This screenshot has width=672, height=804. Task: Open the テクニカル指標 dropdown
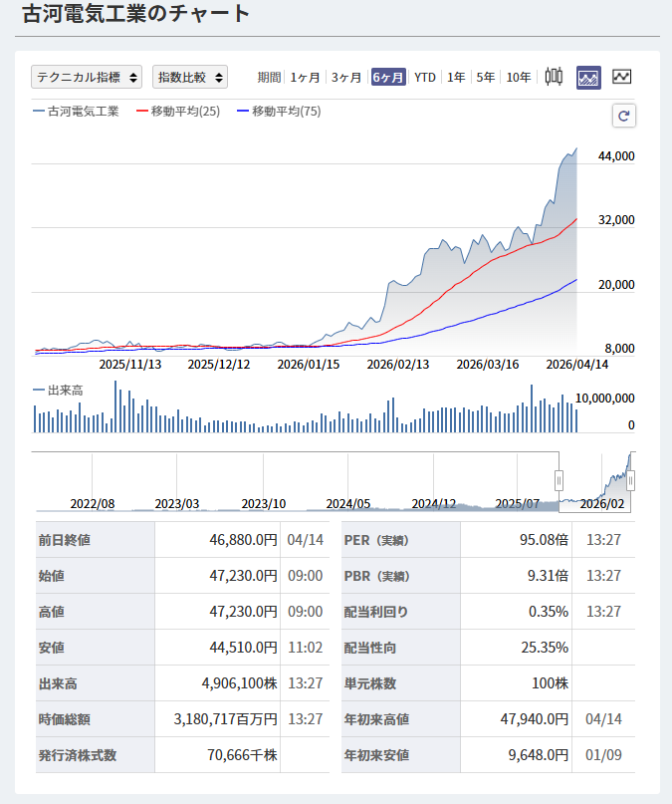pos(87,77)
